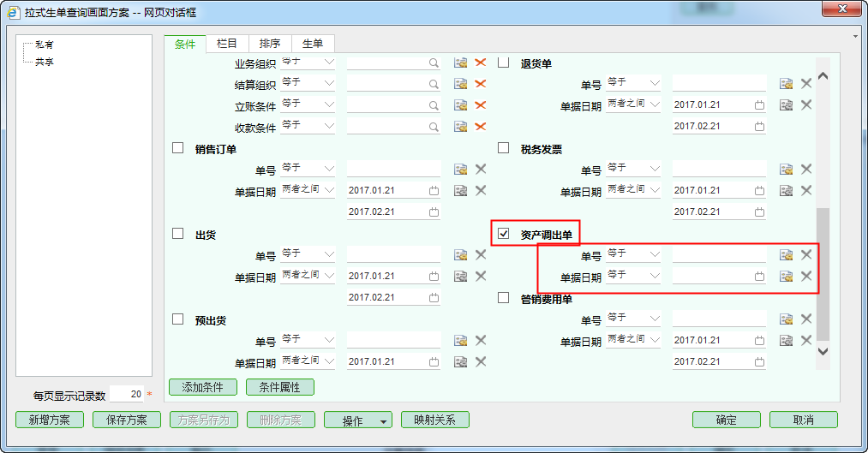Enable the 销售订单 checkbox
The image size is (868, 453).
click(178, 147)
